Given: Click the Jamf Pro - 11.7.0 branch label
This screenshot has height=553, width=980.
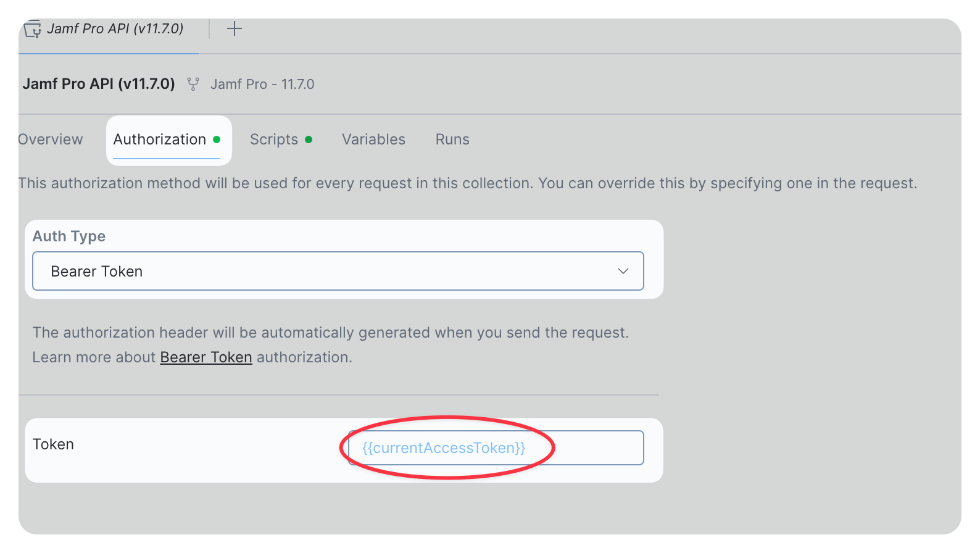Looking at the screenshot, I should point(262,84).
